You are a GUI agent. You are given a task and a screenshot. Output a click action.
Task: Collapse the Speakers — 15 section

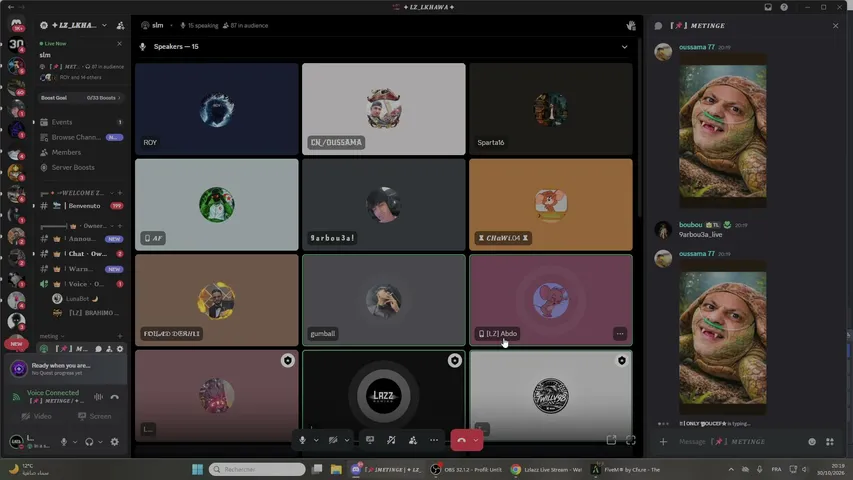625,47
